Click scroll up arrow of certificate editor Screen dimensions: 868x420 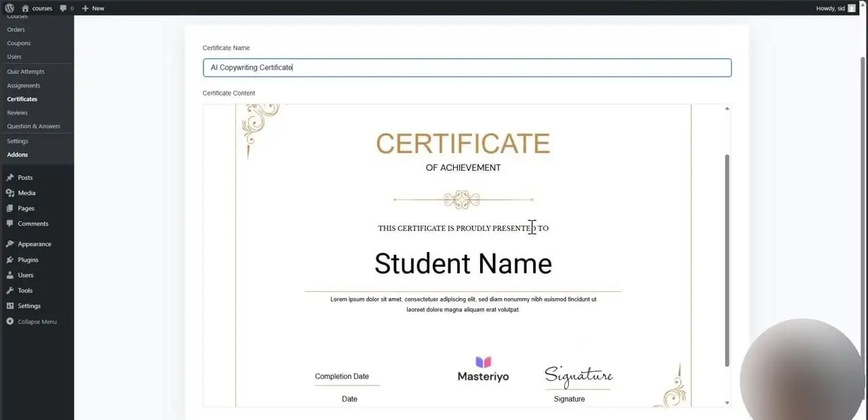(727, 108)
